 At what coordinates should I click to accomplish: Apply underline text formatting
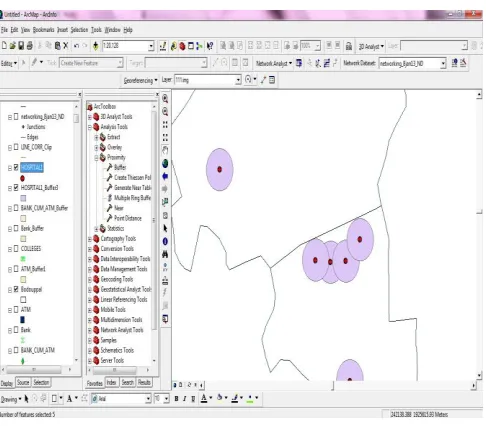tap(193, 399)
